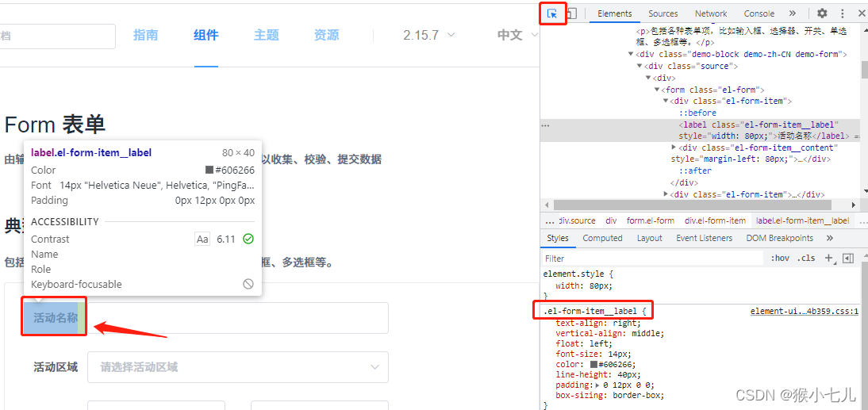Open the selected node's ellipsis actions
Image resolution: width=868 pixels, height=410 pixels.
pyautogui.click(x=545, y=125)
